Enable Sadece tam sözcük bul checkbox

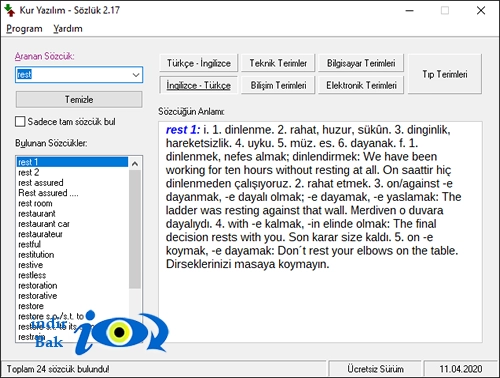[x=20, y=122]
